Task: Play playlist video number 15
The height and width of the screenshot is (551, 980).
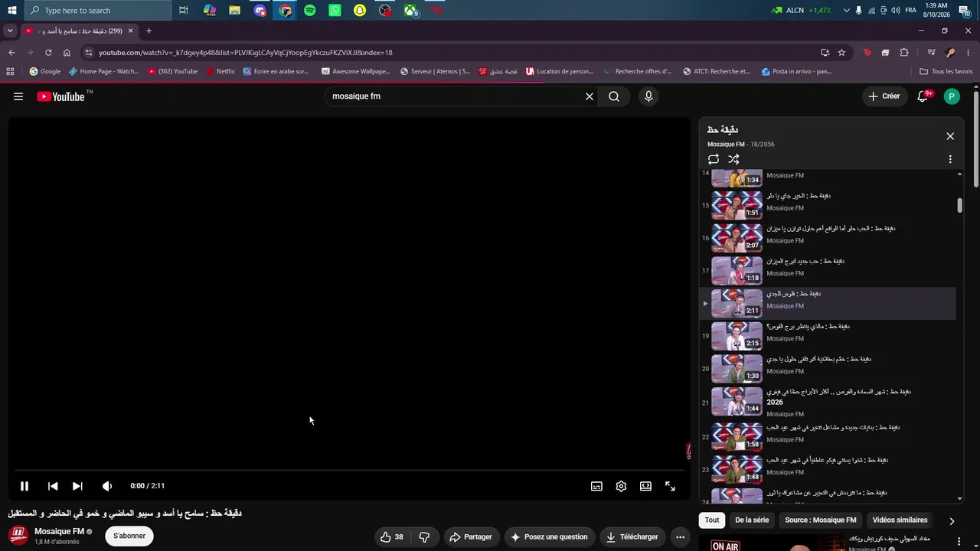Action: [x=828, y=205]
